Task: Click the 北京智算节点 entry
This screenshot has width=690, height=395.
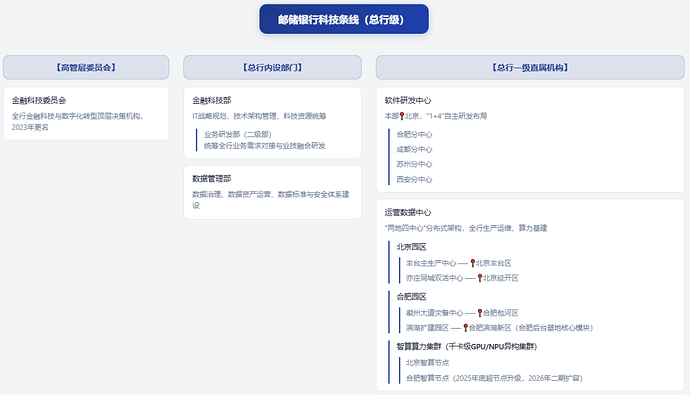Action: pyautogui.click(x=427, y=362)
